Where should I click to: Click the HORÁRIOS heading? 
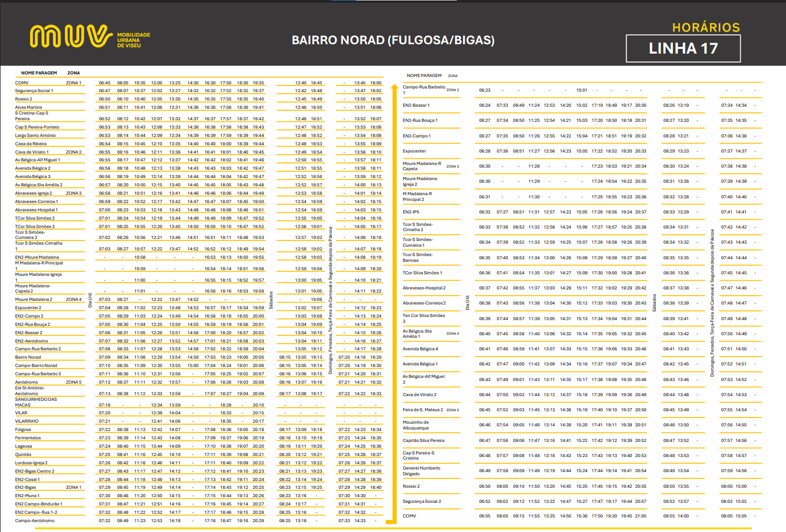(706, 28)
